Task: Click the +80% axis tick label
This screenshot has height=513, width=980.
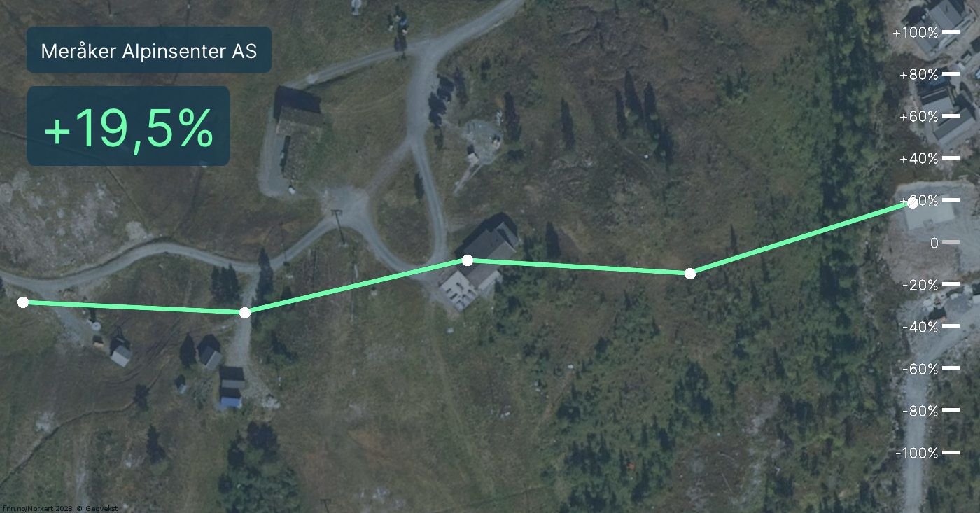Action: coord(918,74)
